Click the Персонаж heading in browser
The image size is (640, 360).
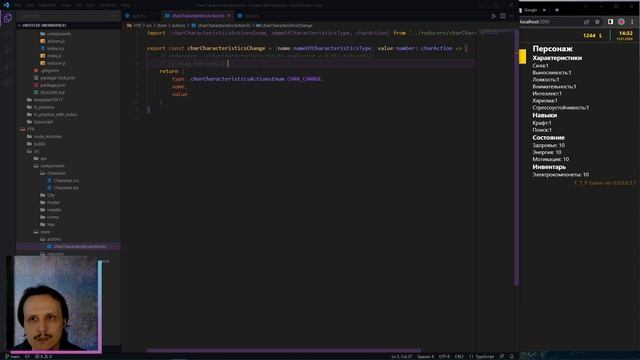coord(552,49)
